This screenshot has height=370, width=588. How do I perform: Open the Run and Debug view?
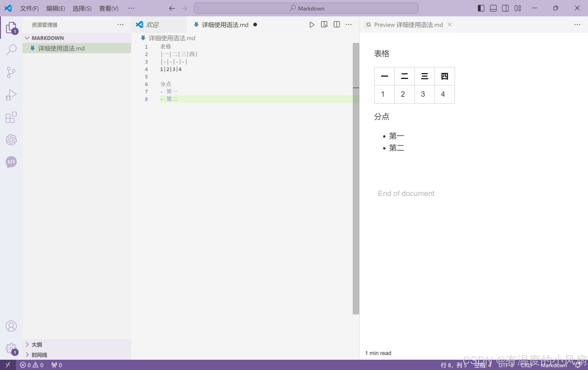pos(11,95)
